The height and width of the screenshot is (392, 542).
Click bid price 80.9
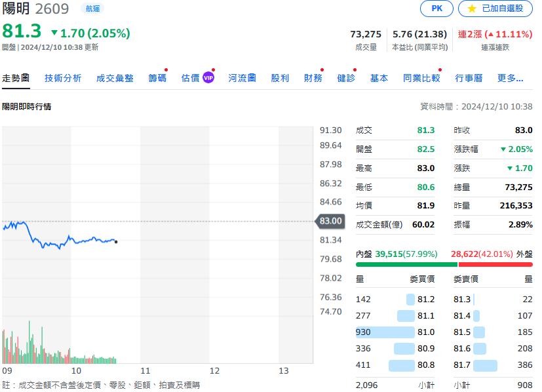(x=426, y=349)
